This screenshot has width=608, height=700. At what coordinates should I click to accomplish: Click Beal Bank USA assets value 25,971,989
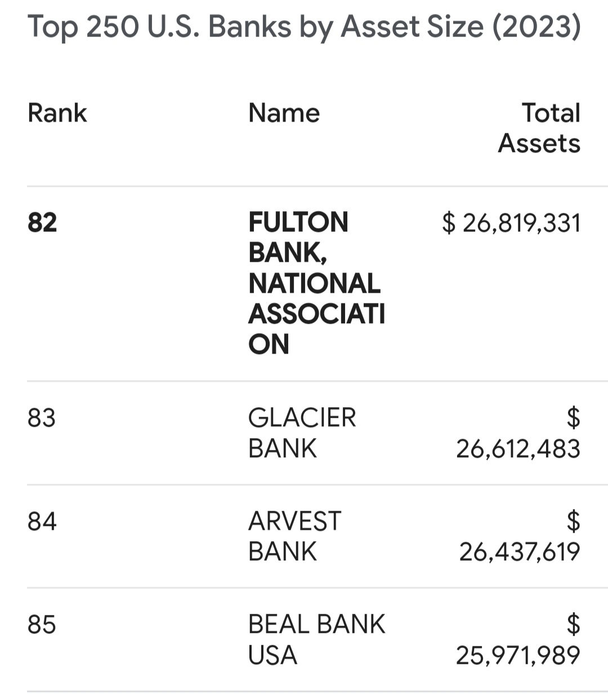pos(518,656)
